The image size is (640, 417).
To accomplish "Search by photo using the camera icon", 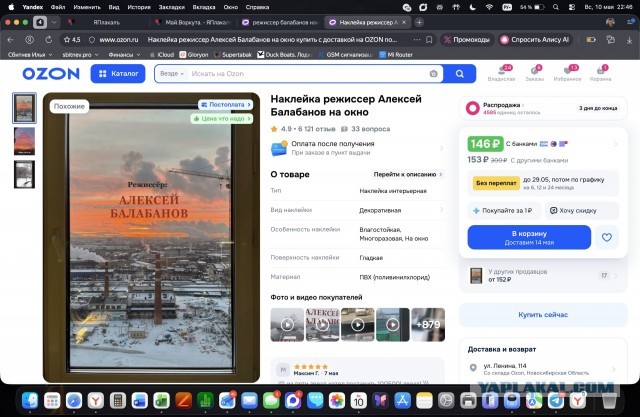I will click(x=433, y=73).
